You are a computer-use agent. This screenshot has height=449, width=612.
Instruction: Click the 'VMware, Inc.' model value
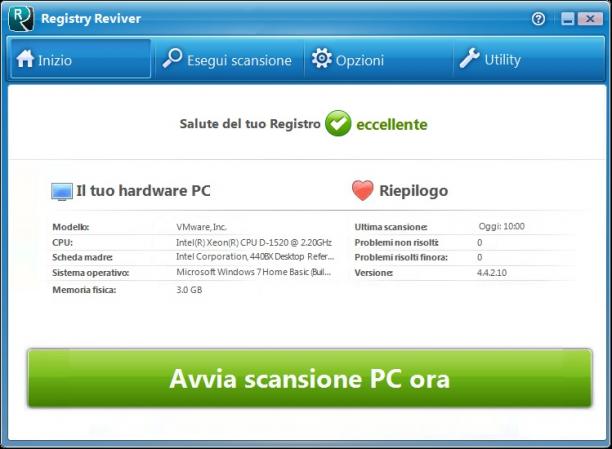(201, 227)
